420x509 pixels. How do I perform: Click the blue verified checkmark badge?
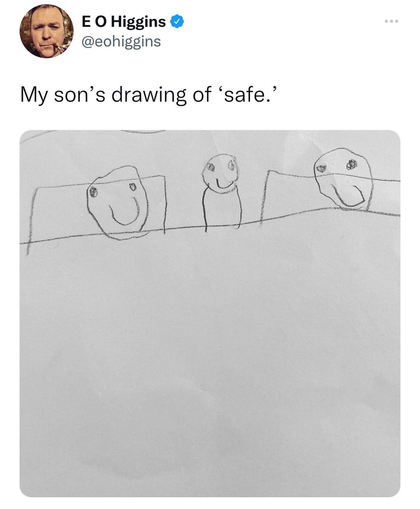click(x=177, y=22)
